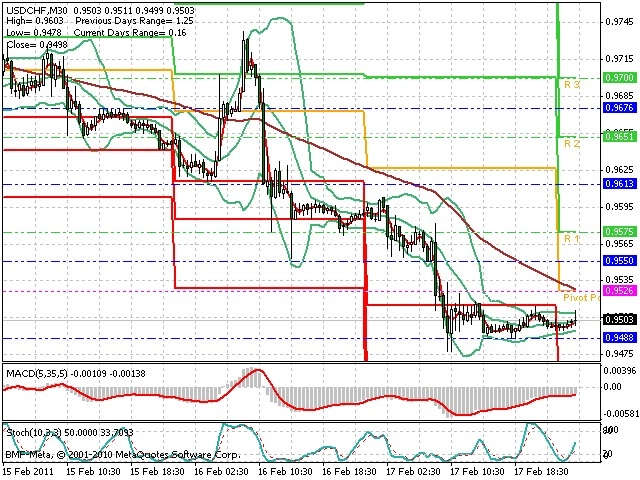Click the Stoch(10,3,3) indicator title
The image size is (640, 480).
tap(34, 432)
